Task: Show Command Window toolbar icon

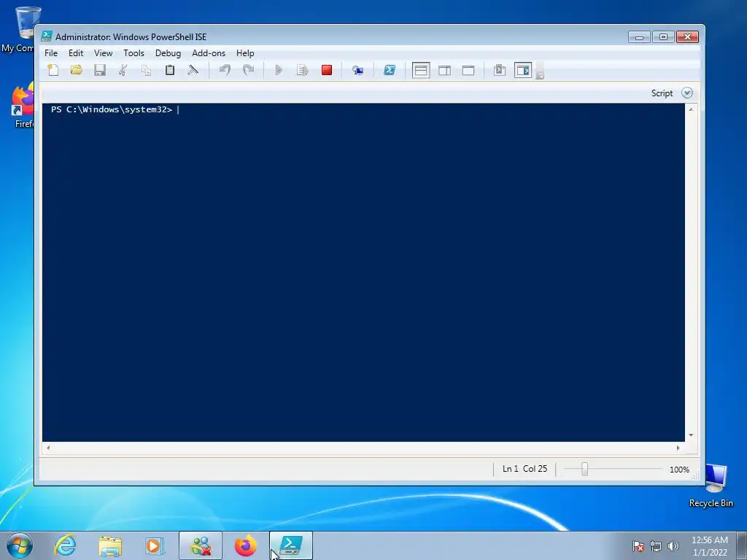Action: [499, 71]
